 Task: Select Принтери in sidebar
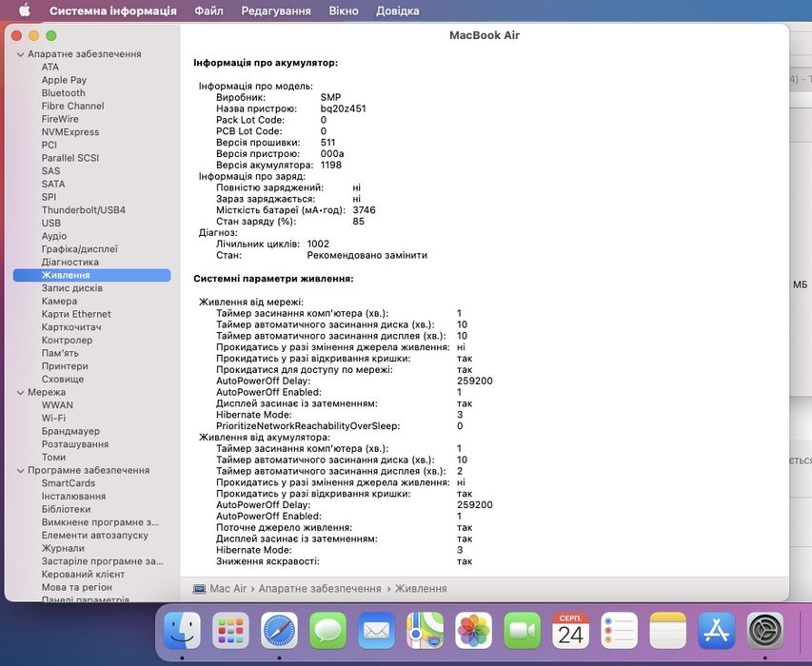pyautogui.click(x=65, y=366)
